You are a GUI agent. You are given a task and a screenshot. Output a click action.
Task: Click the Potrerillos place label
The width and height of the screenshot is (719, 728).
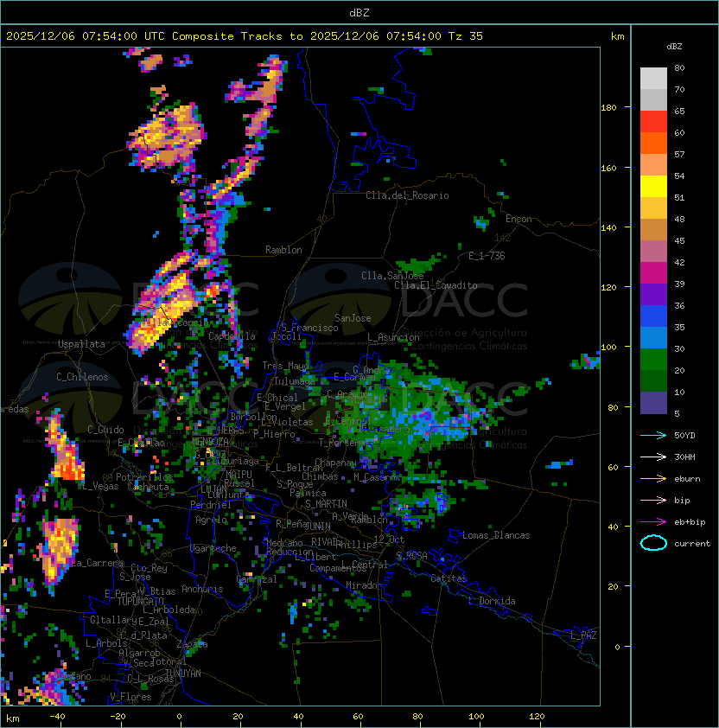click(144, 477)
